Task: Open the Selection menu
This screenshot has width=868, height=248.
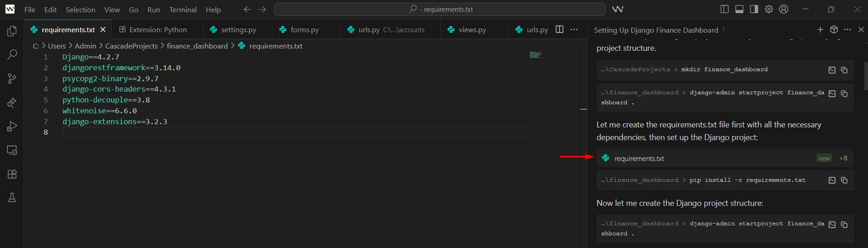Action: point(80,10)
